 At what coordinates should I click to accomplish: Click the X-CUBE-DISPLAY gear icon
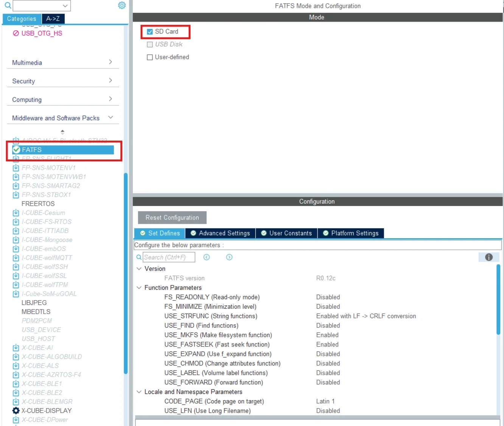tap(16, 410)
